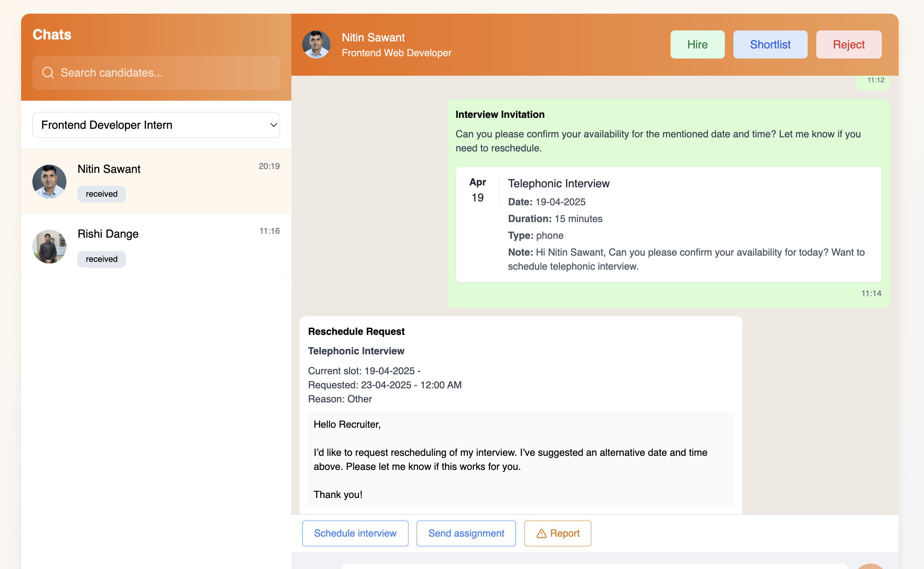Click Nitin Sawant's avatar in chat header
Image resolution: width=924 pixels, height=569 pixels.
pos(316,44)
